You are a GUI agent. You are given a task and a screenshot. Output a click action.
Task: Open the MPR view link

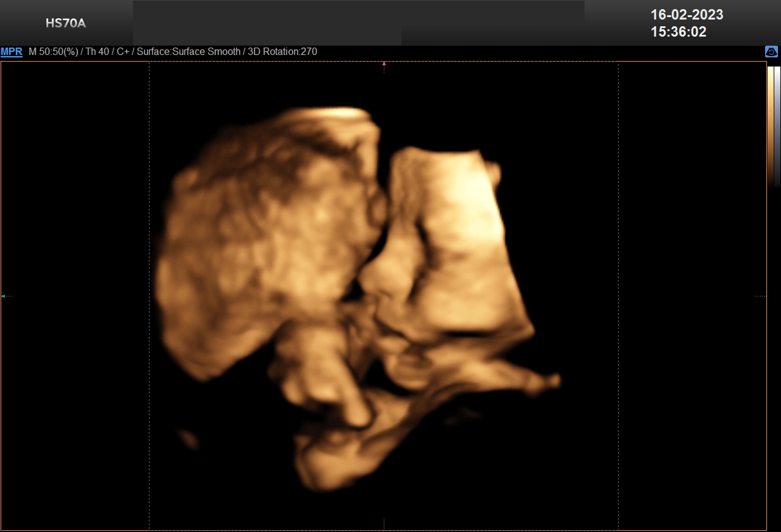pyautogui.click(x=12, y=52)
